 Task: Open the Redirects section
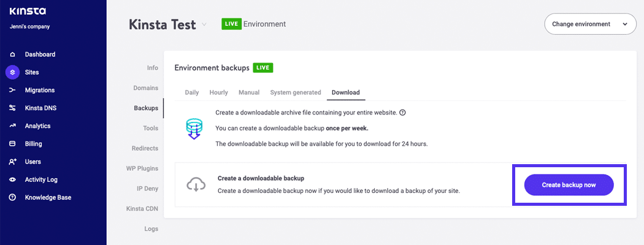tap(145, 148)
